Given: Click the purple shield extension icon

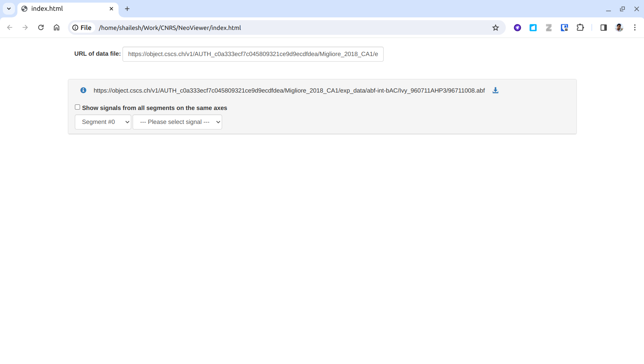Looking at the screenshot, I should click(x=517, y=27).
